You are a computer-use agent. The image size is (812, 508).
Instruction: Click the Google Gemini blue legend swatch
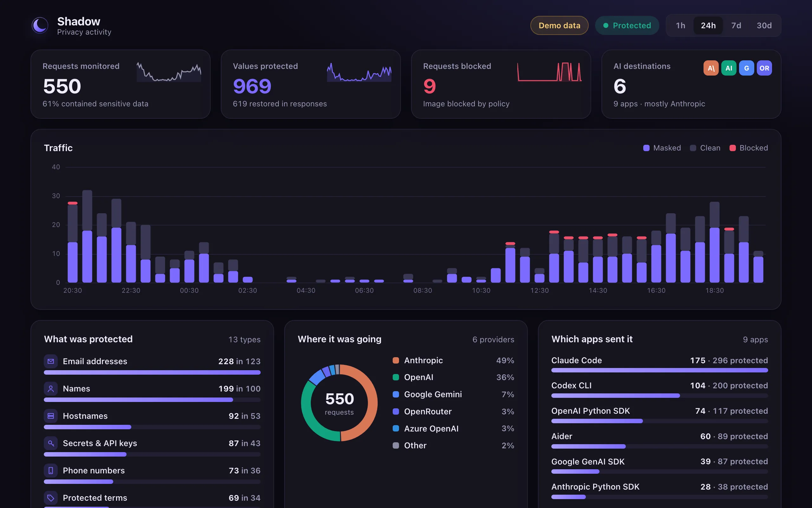pos(396,394)
